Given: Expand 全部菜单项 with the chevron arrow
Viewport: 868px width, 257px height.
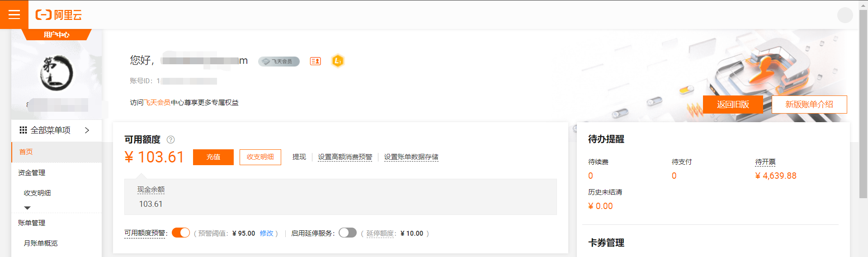Looking at the screenshot, I should coord(87,130).
